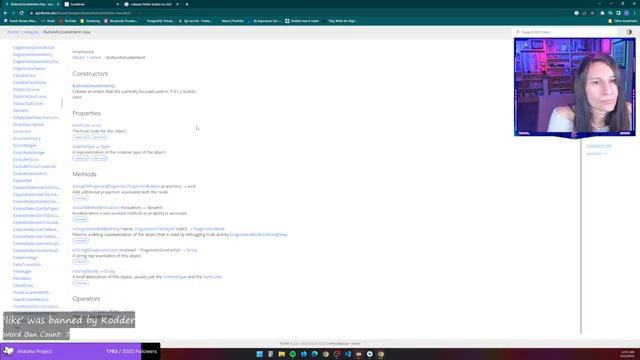Screen dimensions: 640x360
Task: Open the toStringShort method link
Action: point(86,271)
